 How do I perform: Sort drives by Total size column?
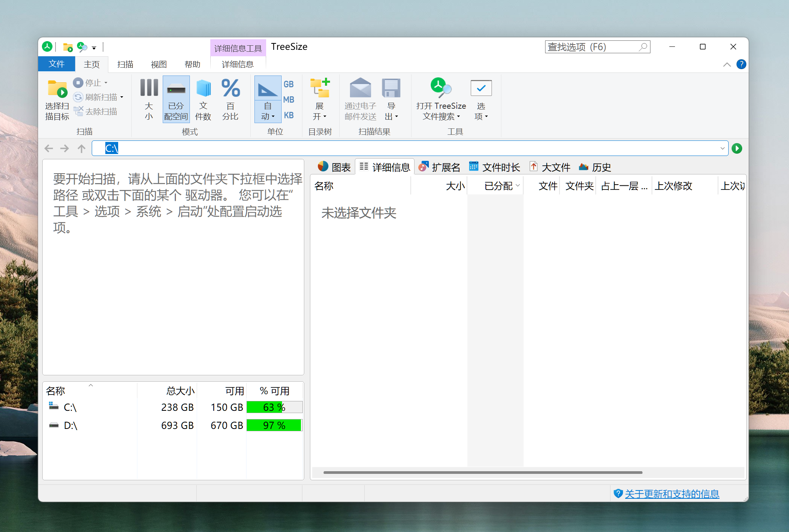167,391
